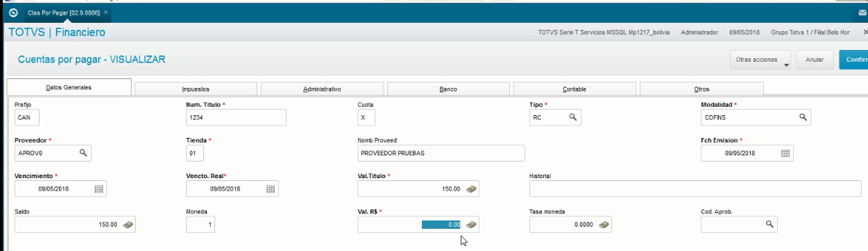Screen dimensions: 868x251
Task: Open calendar picker for Fch Emision
Action: (785, 153)
